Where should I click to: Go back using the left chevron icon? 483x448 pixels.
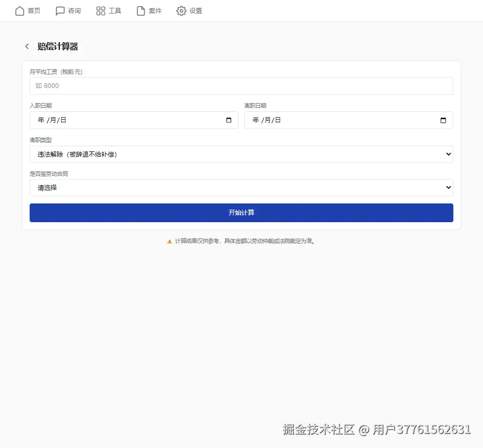pyautogui.click(x=27, y=46)
